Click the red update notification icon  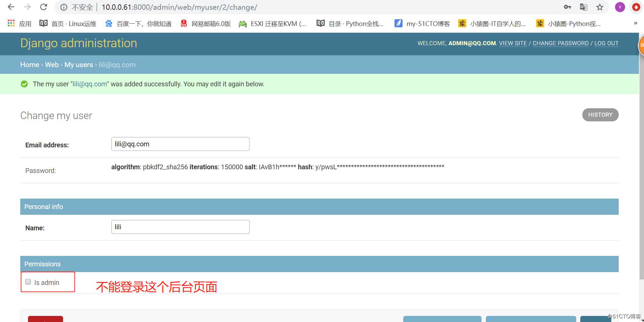pos(636,7)
